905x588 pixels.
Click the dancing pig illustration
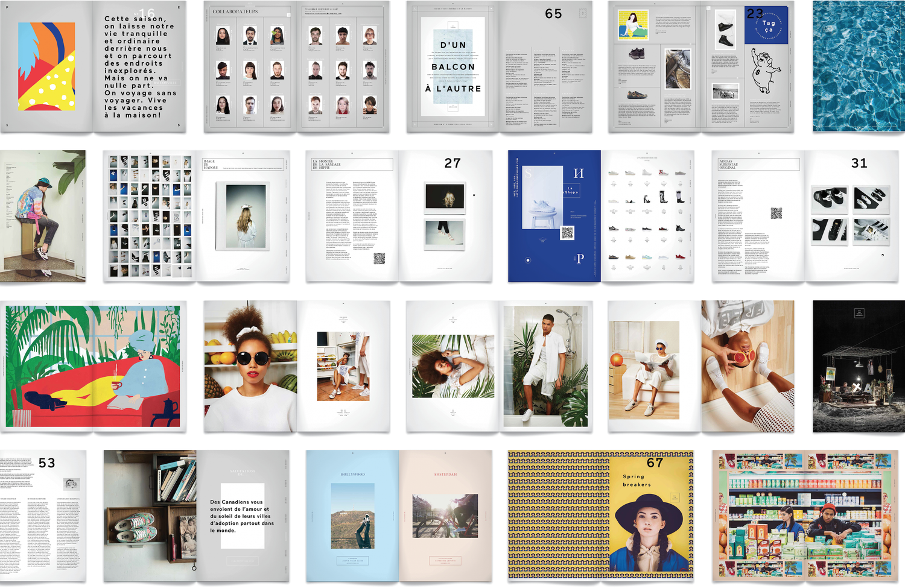(766, 71)
